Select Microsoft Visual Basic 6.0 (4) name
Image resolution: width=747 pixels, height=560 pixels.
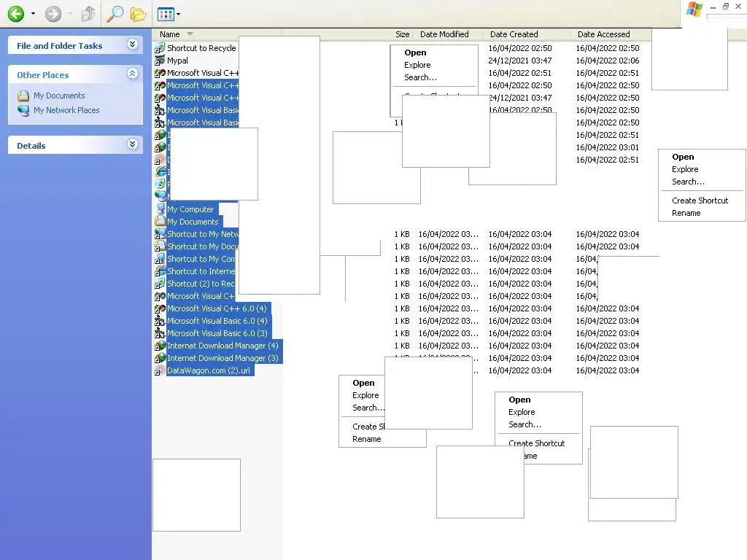(217, 321)
